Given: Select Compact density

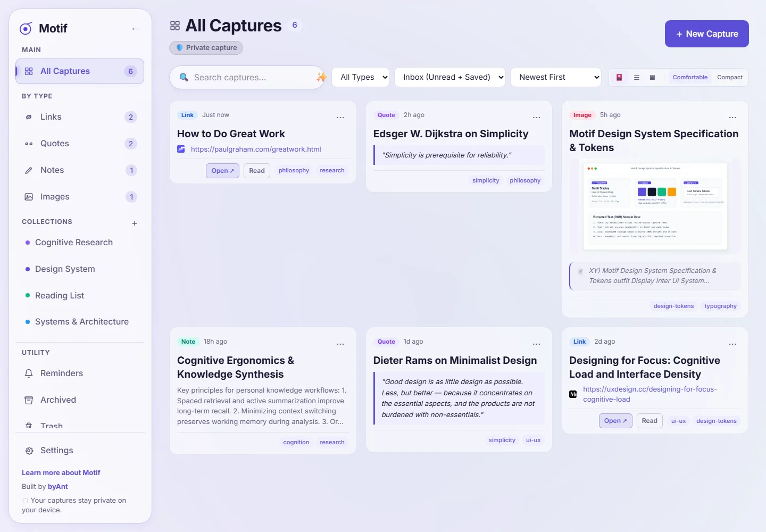Looking at the screenshot, I should [730, 77].
